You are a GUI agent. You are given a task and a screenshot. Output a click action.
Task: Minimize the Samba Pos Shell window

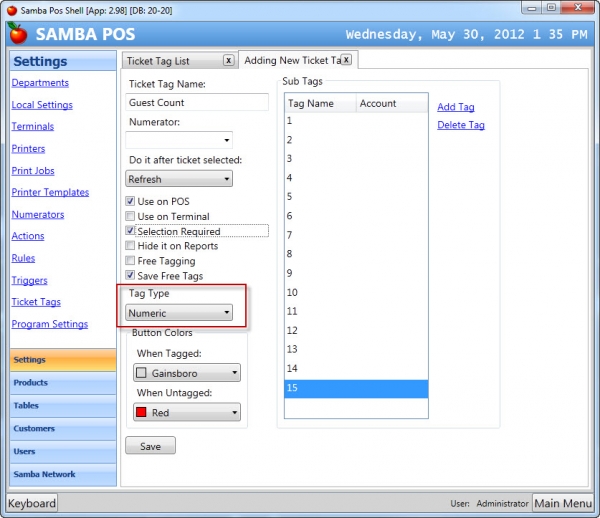click(532, 8)
